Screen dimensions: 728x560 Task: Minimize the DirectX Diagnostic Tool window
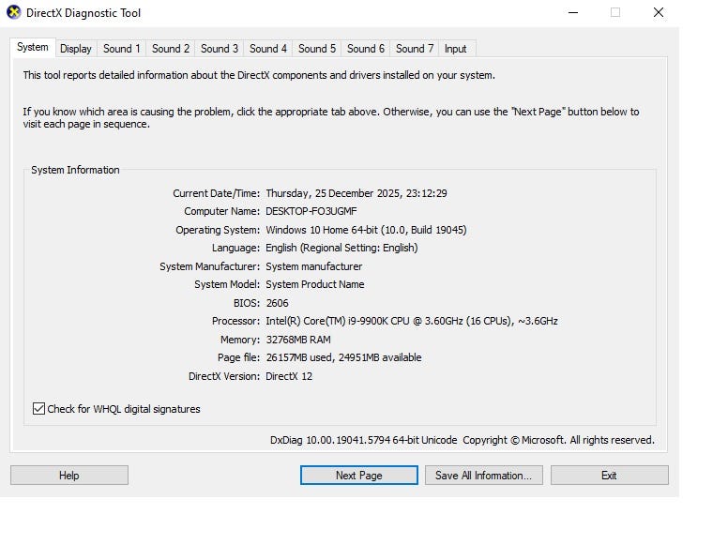[572, 13]
